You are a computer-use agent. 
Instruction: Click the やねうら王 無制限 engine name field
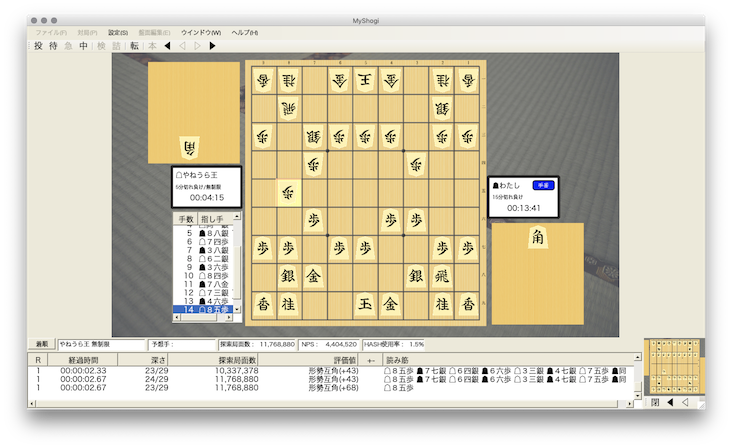(101, 344)
